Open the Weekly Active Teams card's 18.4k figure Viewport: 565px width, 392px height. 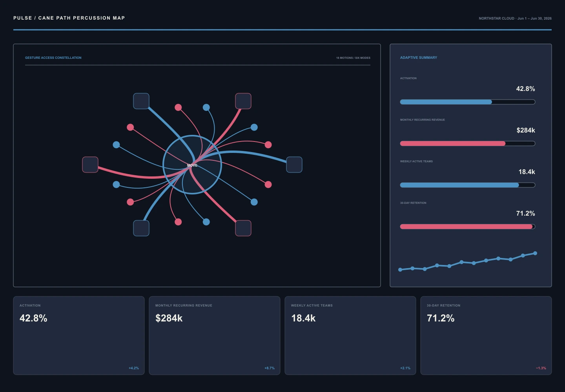pos(303,318)
